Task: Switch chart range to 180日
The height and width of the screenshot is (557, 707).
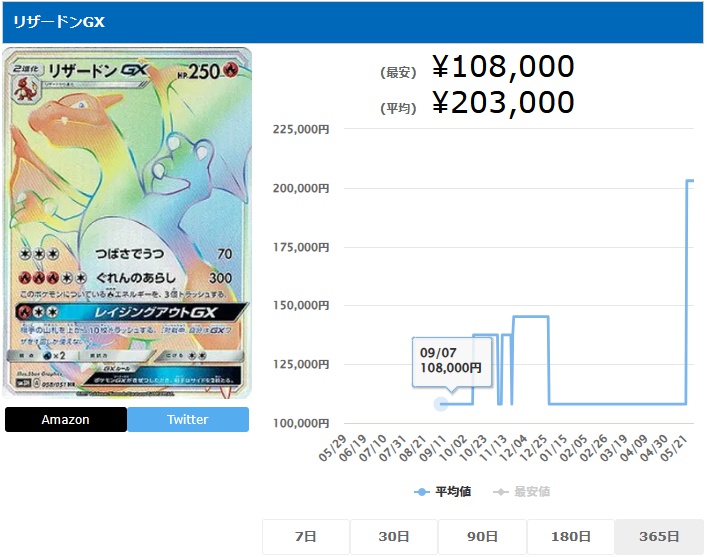Action: [570, 536]
